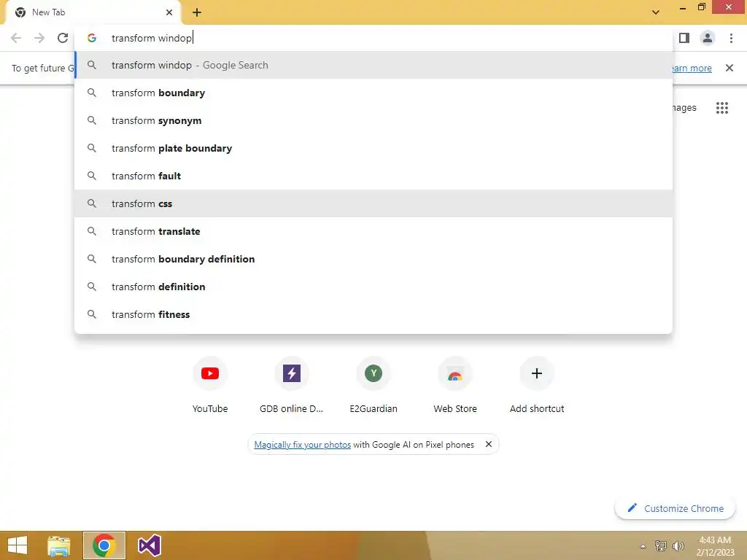
Task: Dismiss the notification bar with its X
Action: tap(729, 68)
